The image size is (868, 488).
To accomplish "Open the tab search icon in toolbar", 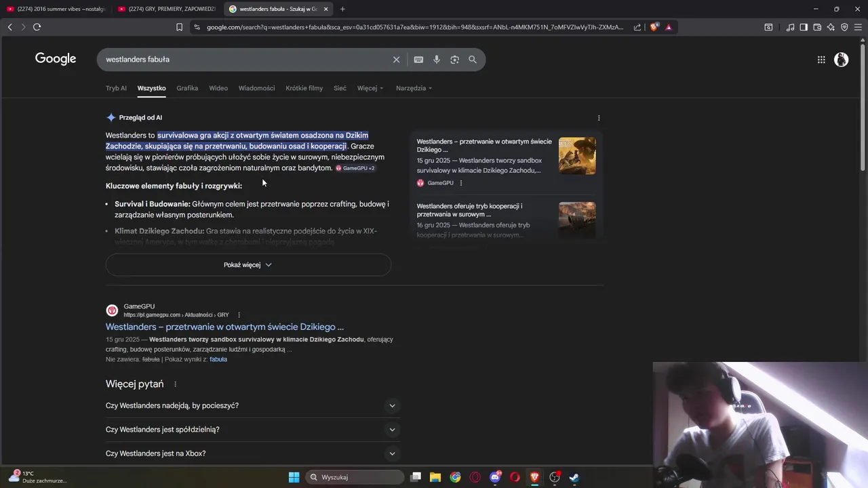I will (x=768, y=27).
